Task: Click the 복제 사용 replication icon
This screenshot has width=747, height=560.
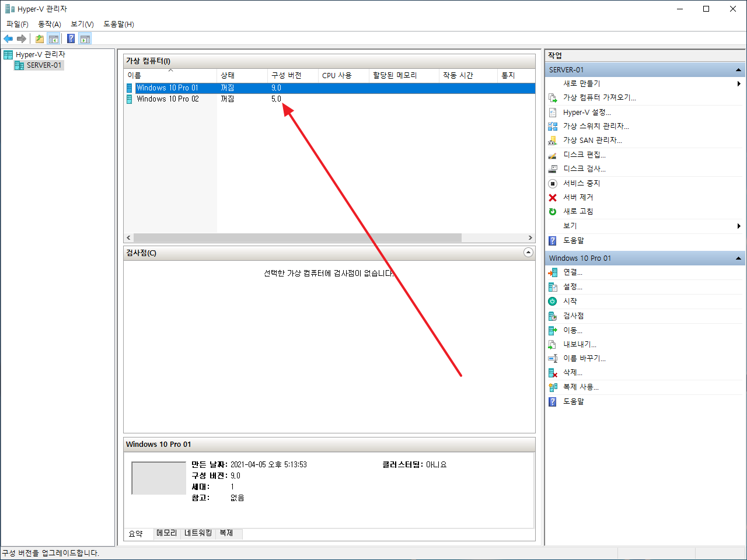Action: [x=553, y=387]
